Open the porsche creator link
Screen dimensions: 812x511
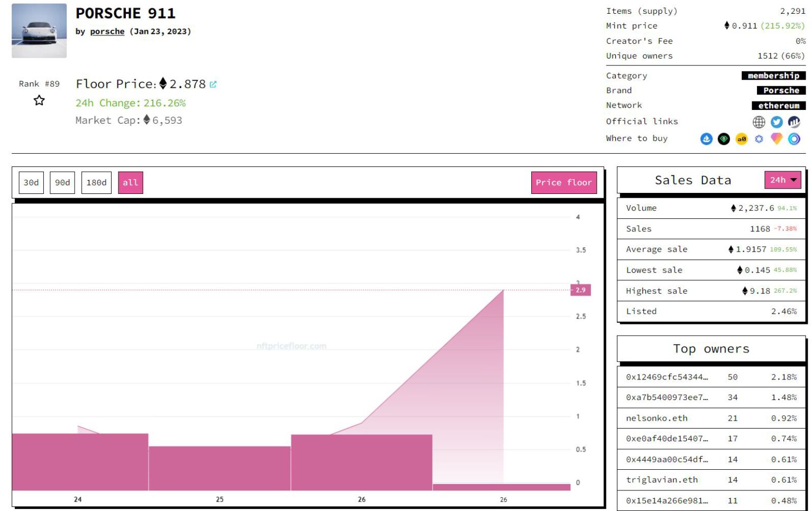[x=107, y=32]
